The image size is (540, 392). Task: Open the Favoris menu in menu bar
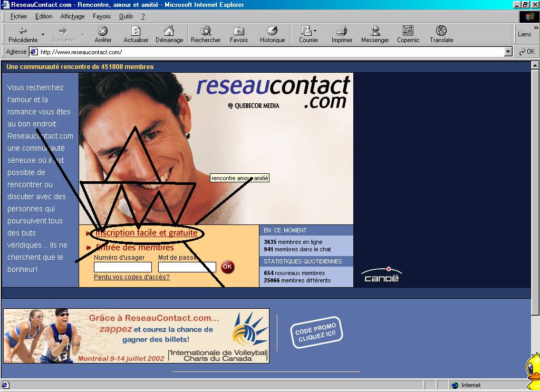tap(102, 16)
